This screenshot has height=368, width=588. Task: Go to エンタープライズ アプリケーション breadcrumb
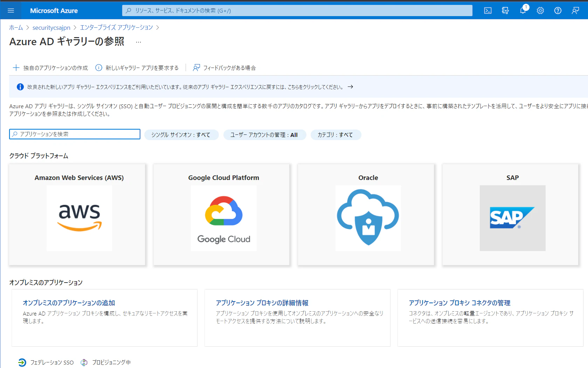(116, 28)
